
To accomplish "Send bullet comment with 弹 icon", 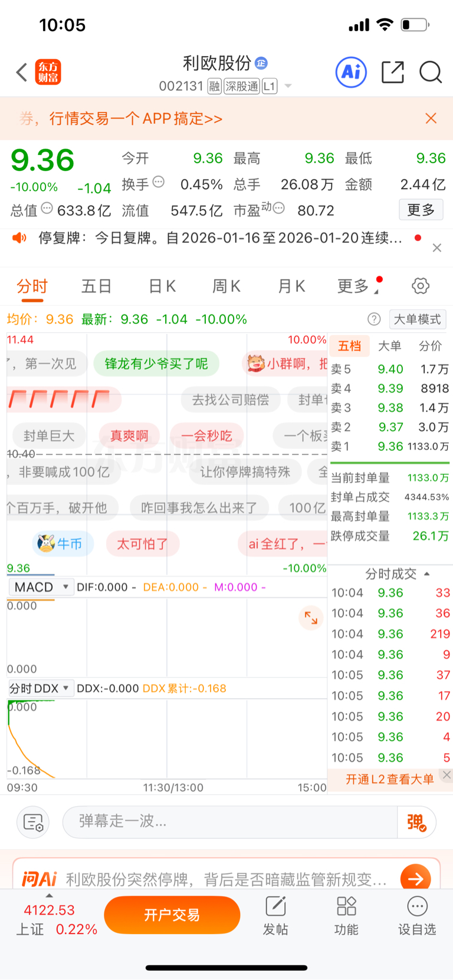I will coord(416,822).
